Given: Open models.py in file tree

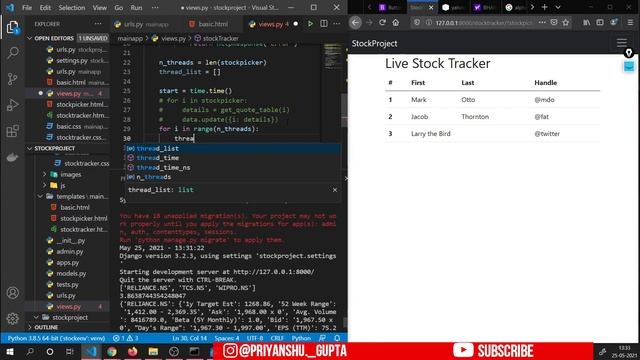Looking at the screenshot, I should coord(71,274).
